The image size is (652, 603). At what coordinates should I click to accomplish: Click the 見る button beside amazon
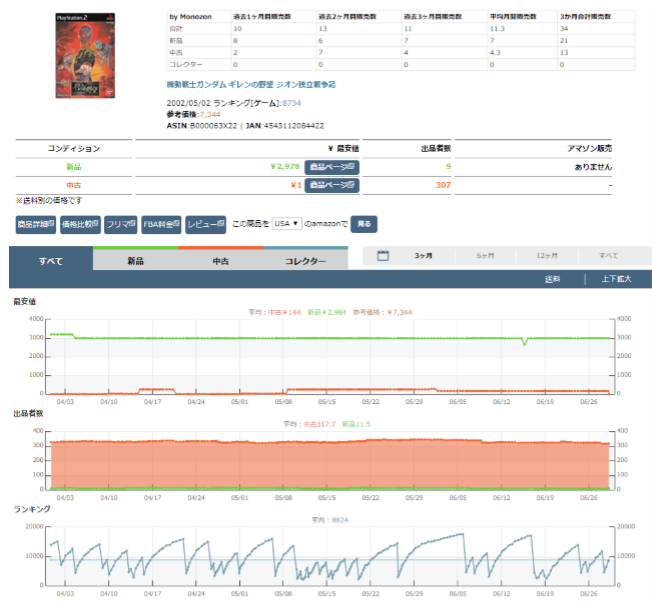[364, 224]
